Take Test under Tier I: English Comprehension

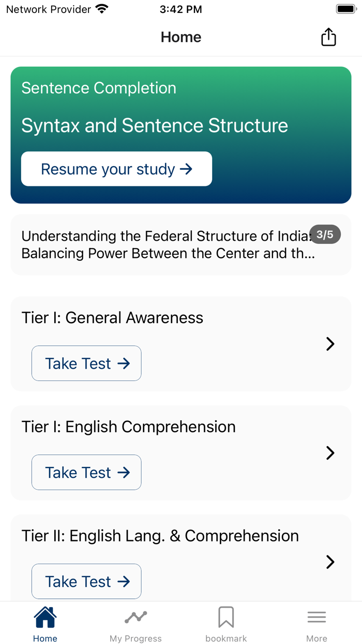point(86,472)
